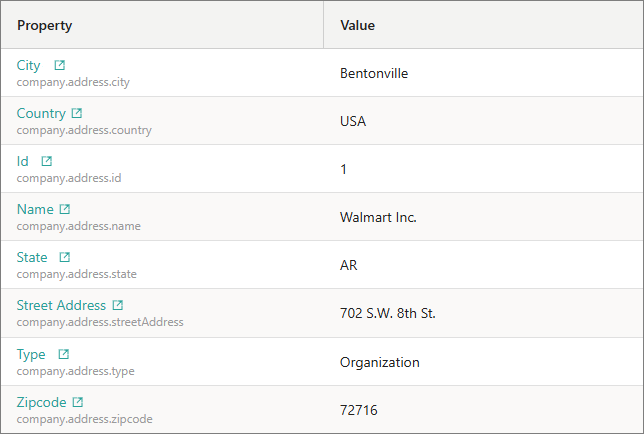Open the external link icon next to Country

point(77,114)
